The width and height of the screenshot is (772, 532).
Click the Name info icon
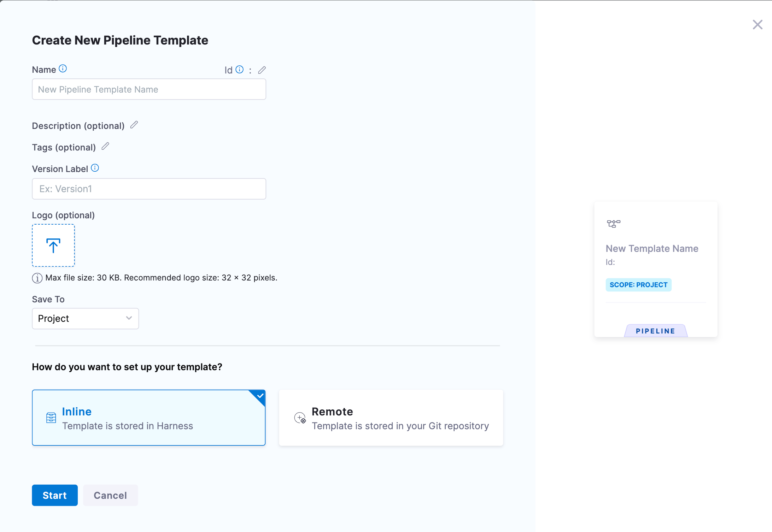(x=63, y=69)
